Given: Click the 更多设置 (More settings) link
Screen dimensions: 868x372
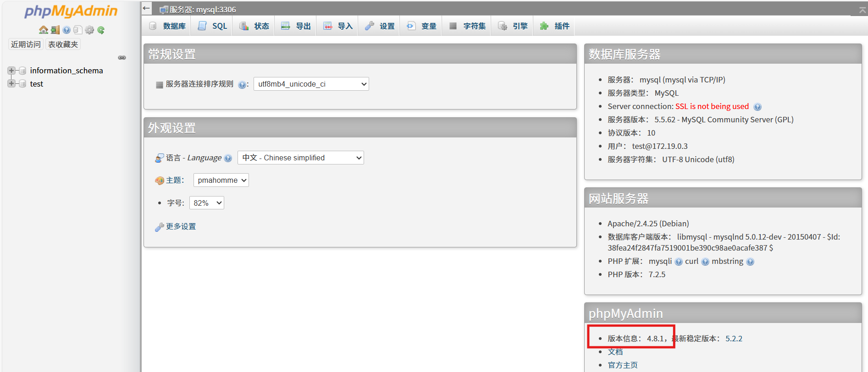Looking at the screenshot, I should tap(181, 226).
